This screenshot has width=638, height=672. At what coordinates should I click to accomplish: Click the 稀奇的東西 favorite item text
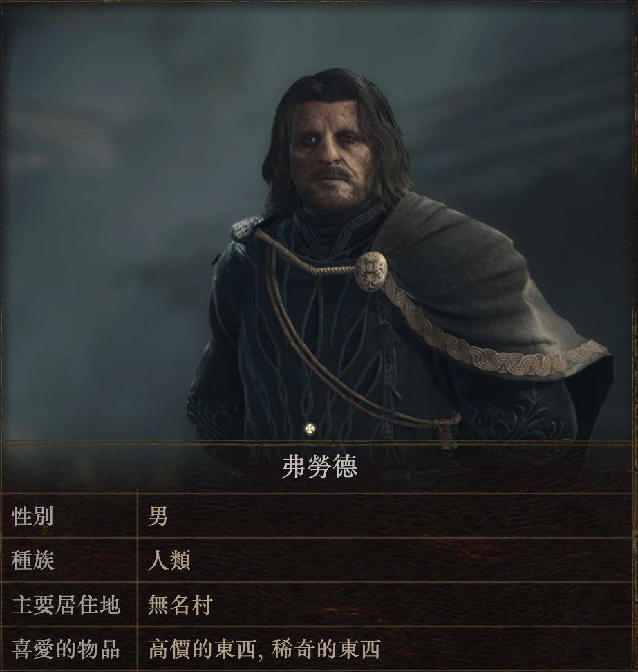(x=326, y=649)
